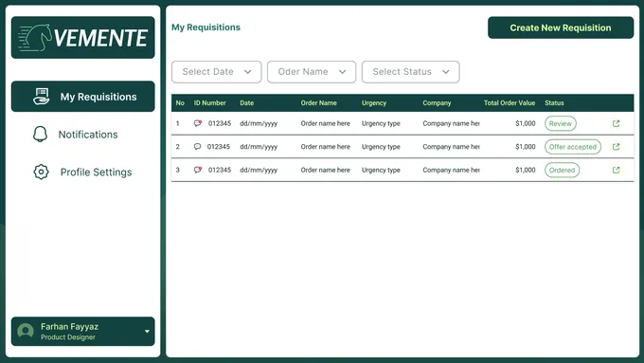
Task: Click Order name here in row 3
Action: (325, 170)
